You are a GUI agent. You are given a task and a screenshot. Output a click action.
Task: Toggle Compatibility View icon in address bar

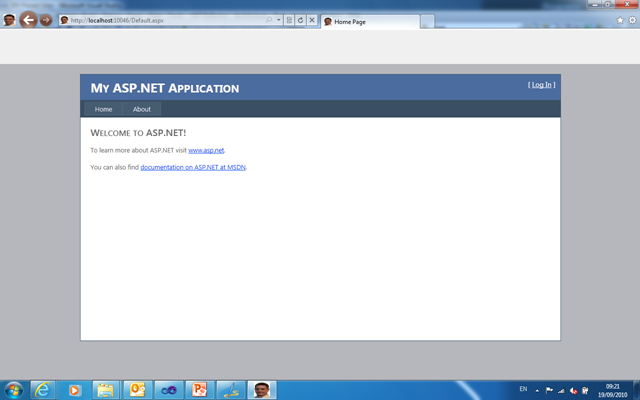pyautogui.click(x=289, y=20)
